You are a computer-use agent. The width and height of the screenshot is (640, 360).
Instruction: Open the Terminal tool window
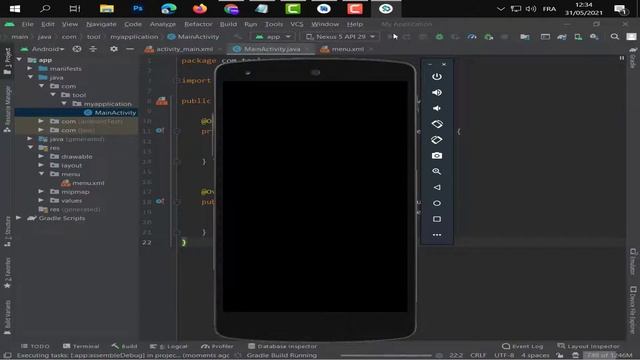pos(81,346)
